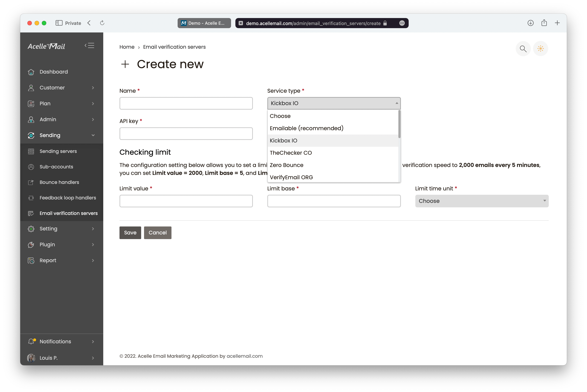Open the Plan menu section
The height and width of the screenshot is (392, 587).
click(x=62, y=104)
